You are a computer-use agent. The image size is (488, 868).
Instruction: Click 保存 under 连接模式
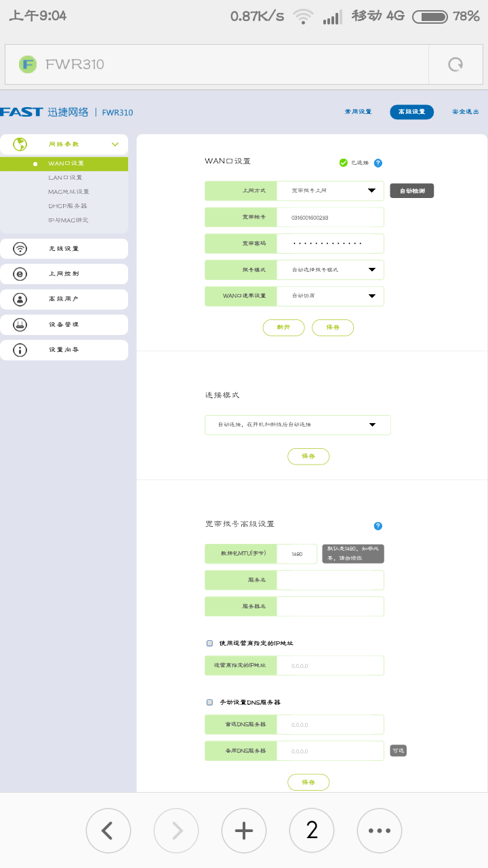coord(308,456)
